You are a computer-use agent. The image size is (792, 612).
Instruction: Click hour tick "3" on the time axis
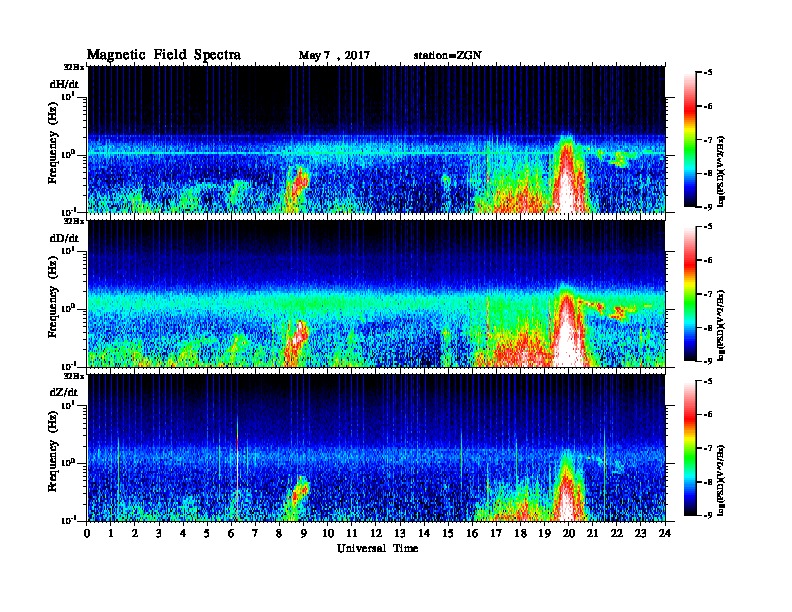click(159, 534)
